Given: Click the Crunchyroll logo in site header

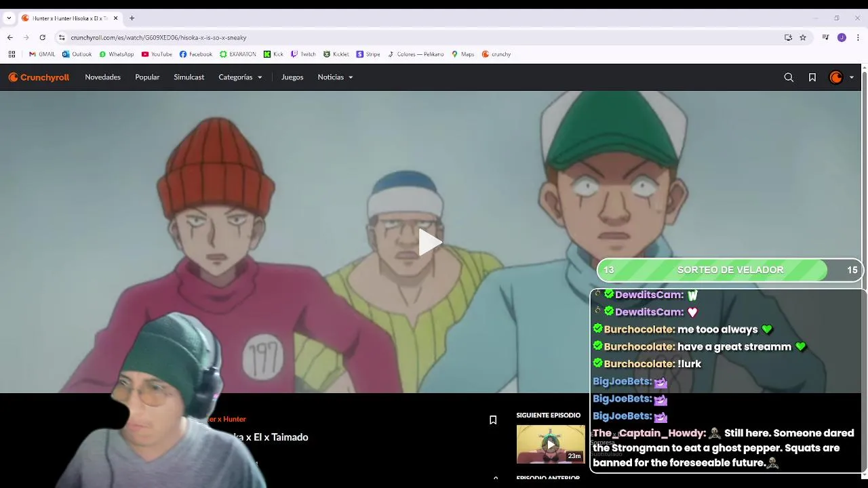Looking at the screenshot, I should coord(39,77).
